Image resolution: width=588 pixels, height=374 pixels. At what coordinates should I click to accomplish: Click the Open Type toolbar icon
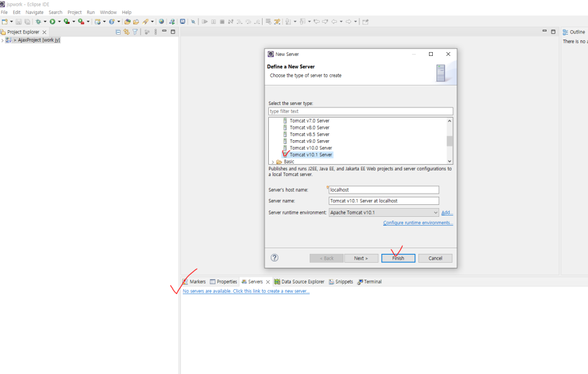128,22
